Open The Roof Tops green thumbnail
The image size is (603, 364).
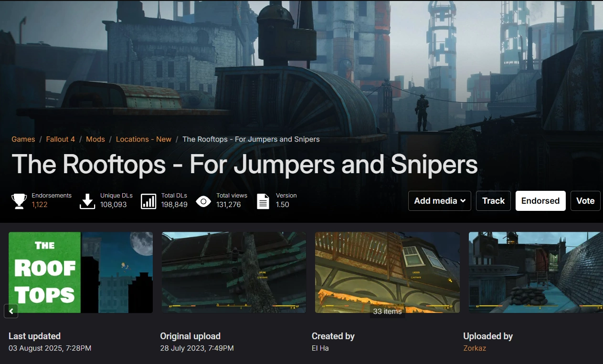[x=81, y=272]
